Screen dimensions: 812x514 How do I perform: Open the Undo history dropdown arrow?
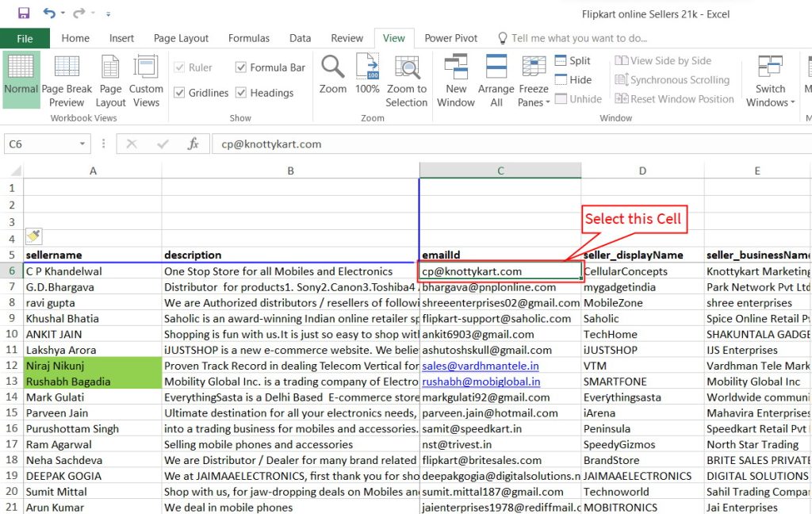(x=63, y=13)
